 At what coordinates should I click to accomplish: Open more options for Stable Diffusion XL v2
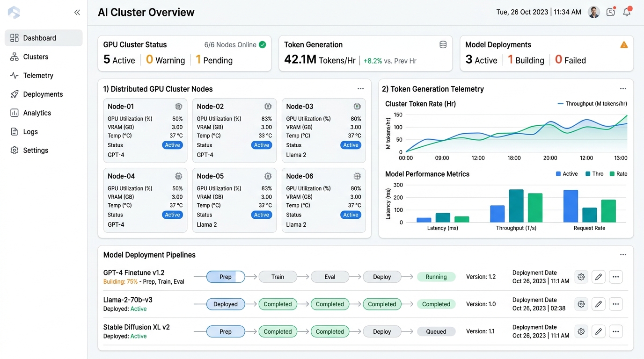click(615, 331)
